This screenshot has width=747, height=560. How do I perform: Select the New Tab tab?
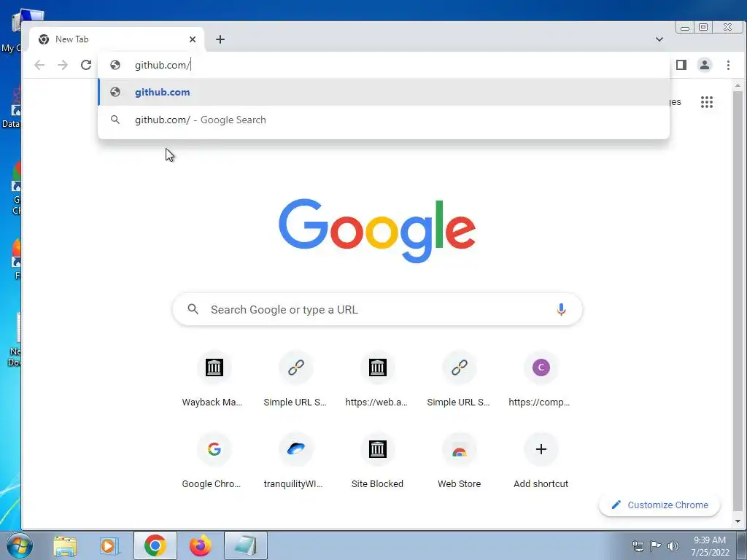[x=117, y=39]
